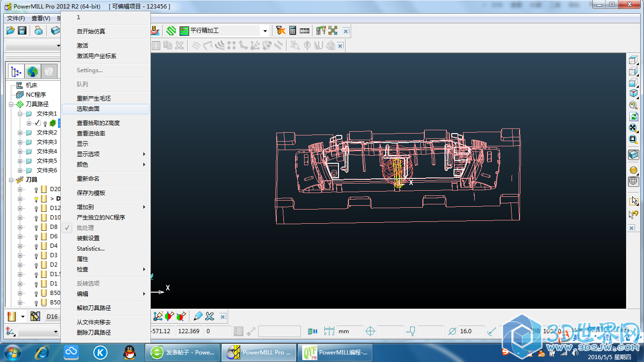Image resolution: width=644 pixels, height=362 pixels.
Task: Expand the 文件夹3 tree node
Action: 20,142
